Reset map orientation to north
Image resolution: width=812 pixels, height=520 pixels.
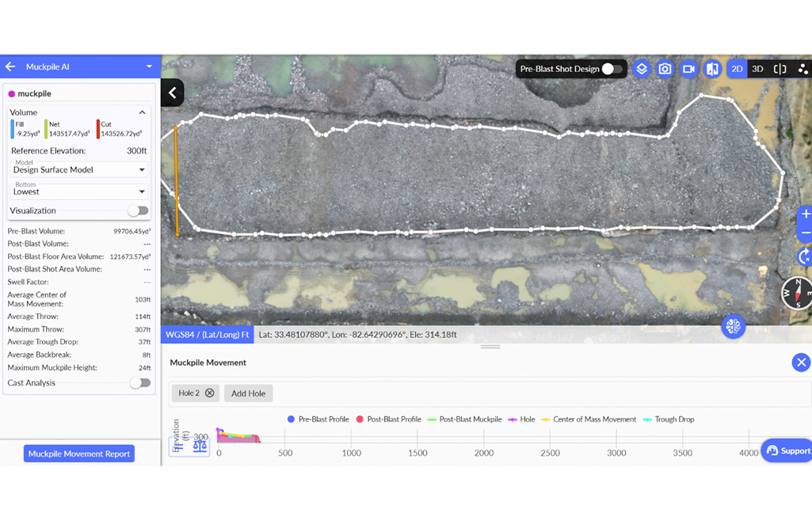[804, 256]
